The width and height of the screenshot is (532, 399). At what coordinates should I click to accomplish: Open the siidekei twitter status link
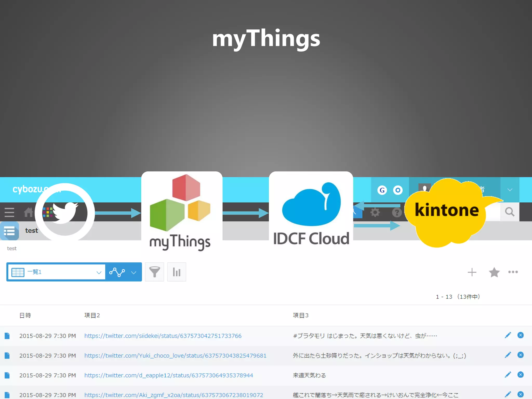163,336
